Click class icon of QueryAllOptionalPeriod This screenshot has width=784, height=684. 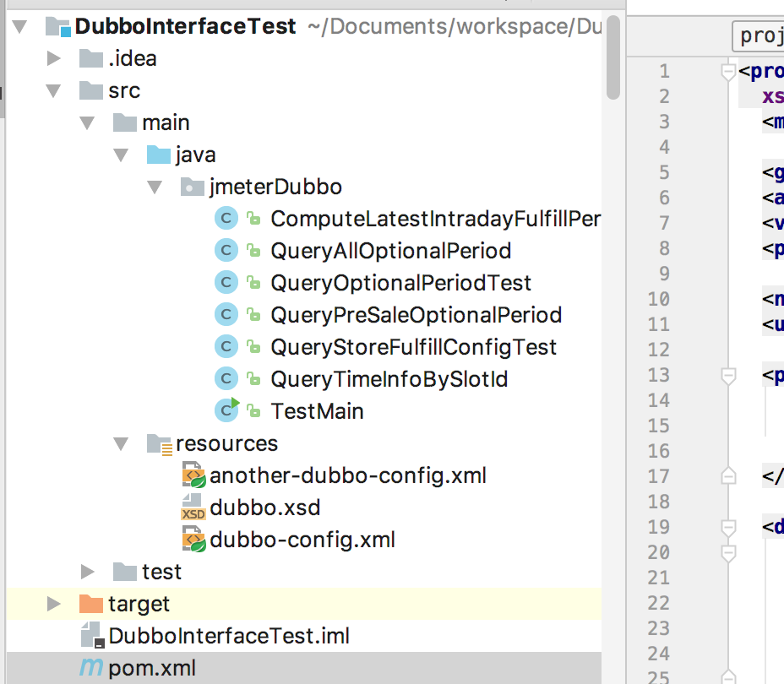point(226,250)
